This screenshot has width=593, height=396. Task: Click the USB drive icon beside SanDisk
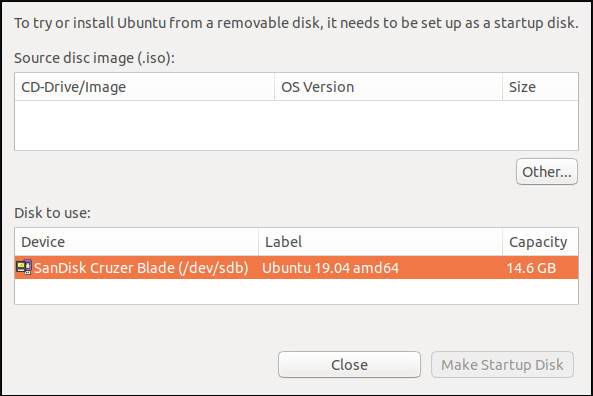click(23, 267)
